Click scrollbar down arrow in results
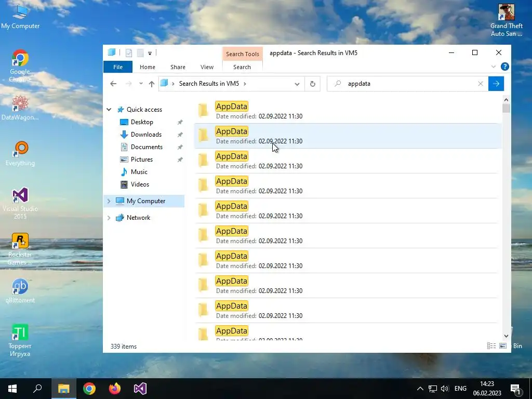This screenshot has width=532, height=399. (x=506, y=336)
